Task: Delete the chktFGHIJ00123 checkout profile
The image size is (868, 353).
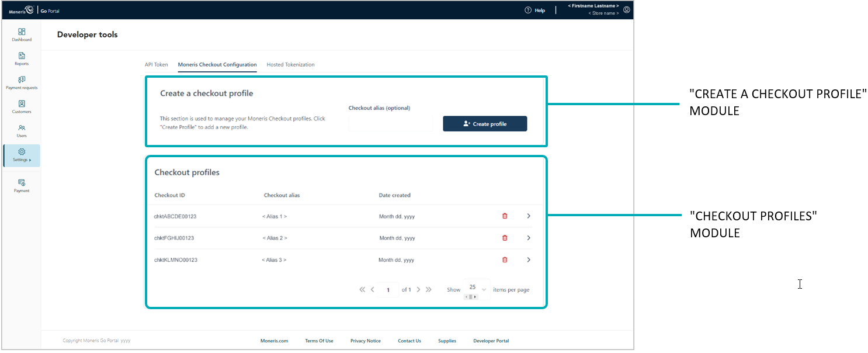Action: coord(505,238)
